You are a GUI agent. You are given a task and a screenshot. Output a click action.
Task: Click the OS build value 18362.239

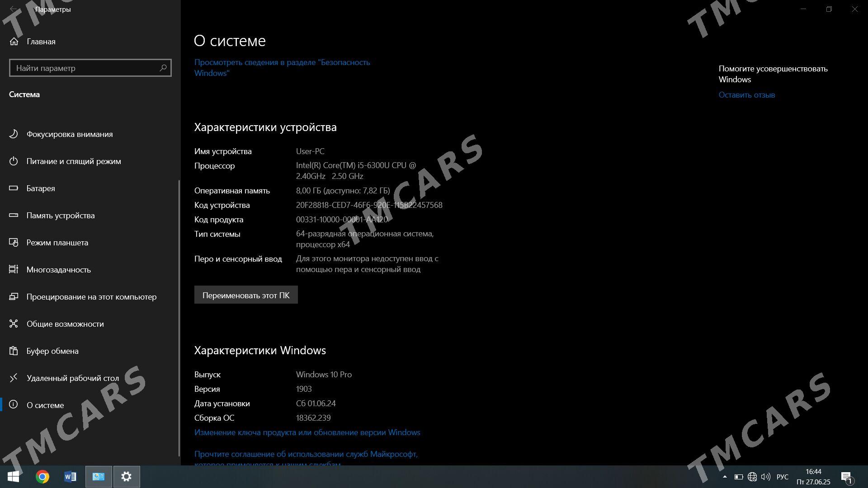point(313,418)
